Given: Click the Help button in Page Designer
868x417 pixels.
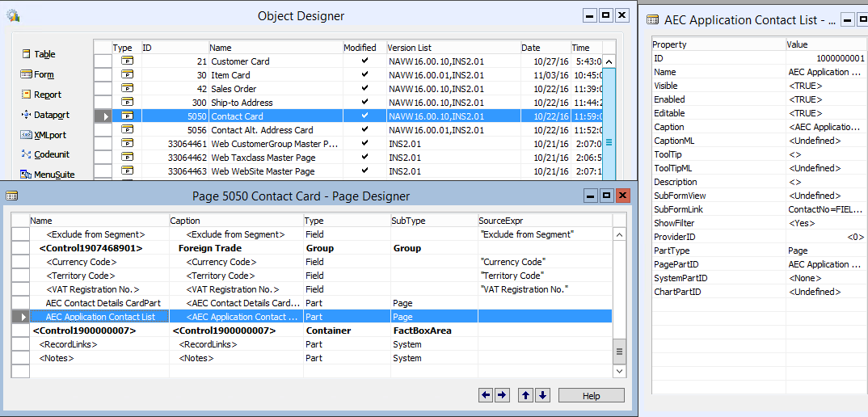Looking at the screenshot, I should click(x=592, y=395).
